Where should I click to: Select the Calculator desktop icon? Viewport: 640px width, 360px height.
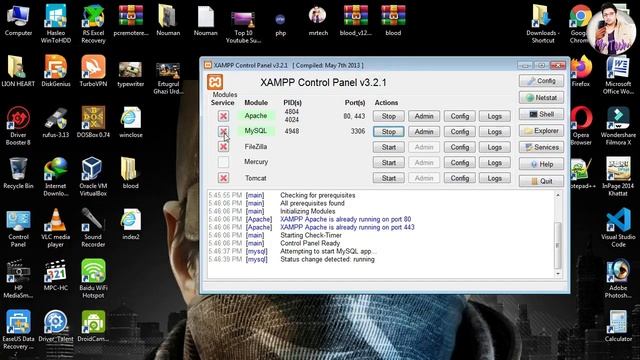[x=618, y=326]
